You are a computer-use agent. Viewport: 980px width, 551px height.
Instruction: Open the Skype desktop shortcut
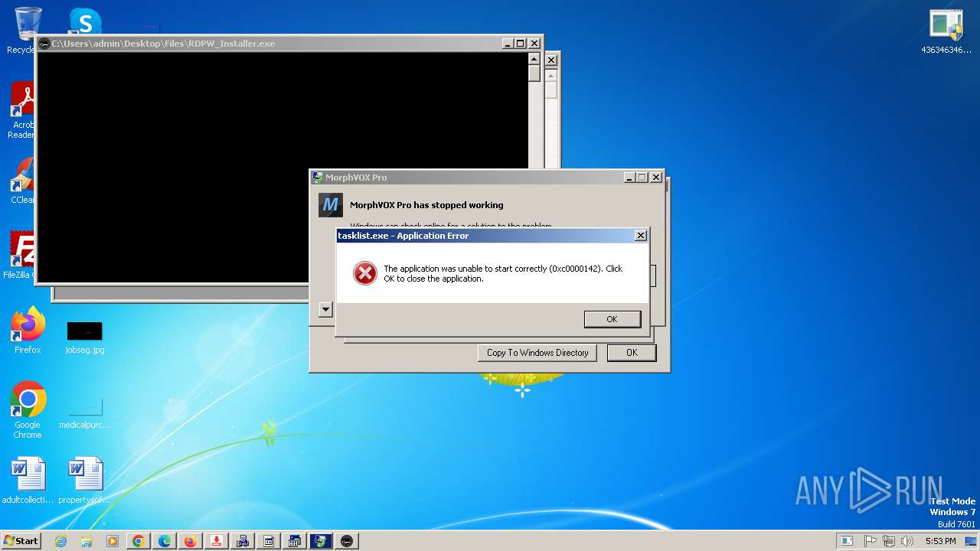(x=85, y=21)
